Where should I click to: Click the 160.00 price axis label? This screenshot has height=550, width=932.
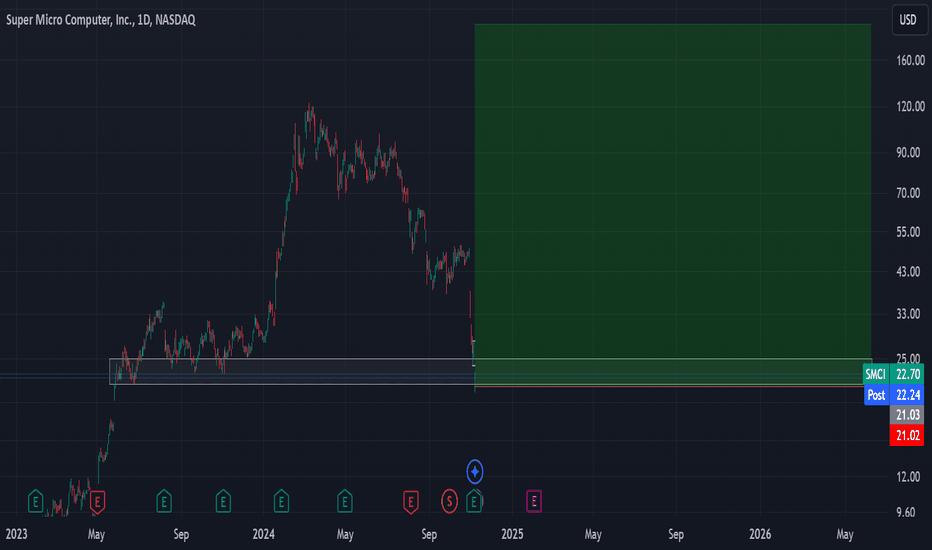coord(910,61)
